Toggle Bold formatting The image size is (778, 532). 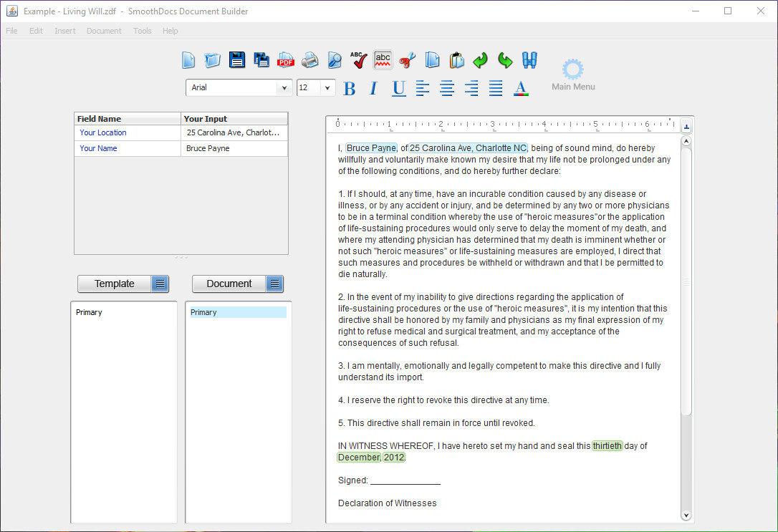pyautogui.click(x=350, y=88)
